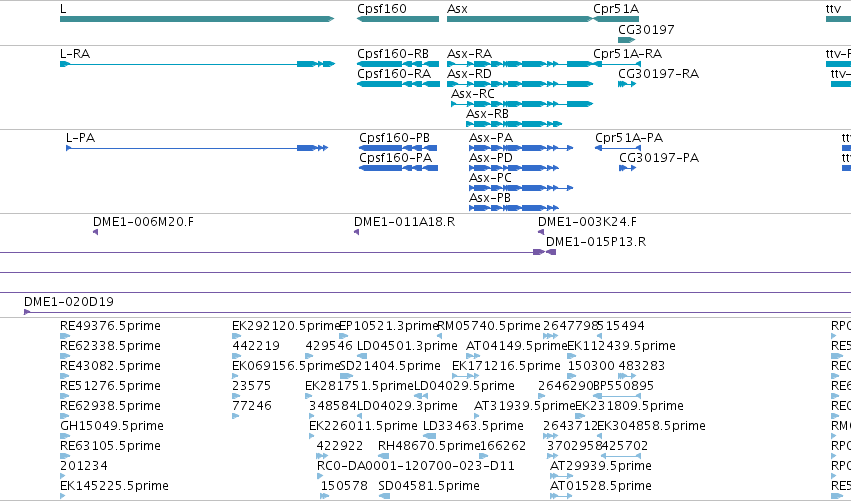This screenshot has height=501, width=851.
Task: Select the 23575 EST label
Action: [x=251, y=386]
